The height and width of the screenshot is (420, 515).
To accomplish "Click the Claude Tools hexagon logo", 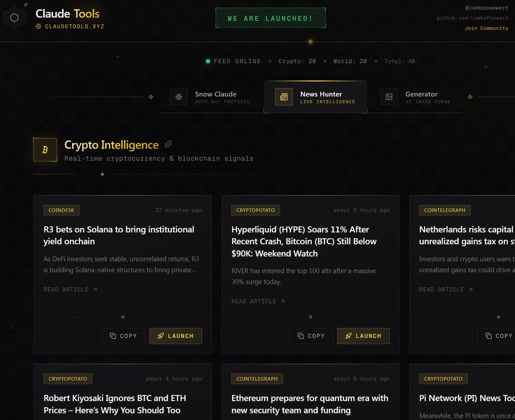I will click(x=15, y=17).
